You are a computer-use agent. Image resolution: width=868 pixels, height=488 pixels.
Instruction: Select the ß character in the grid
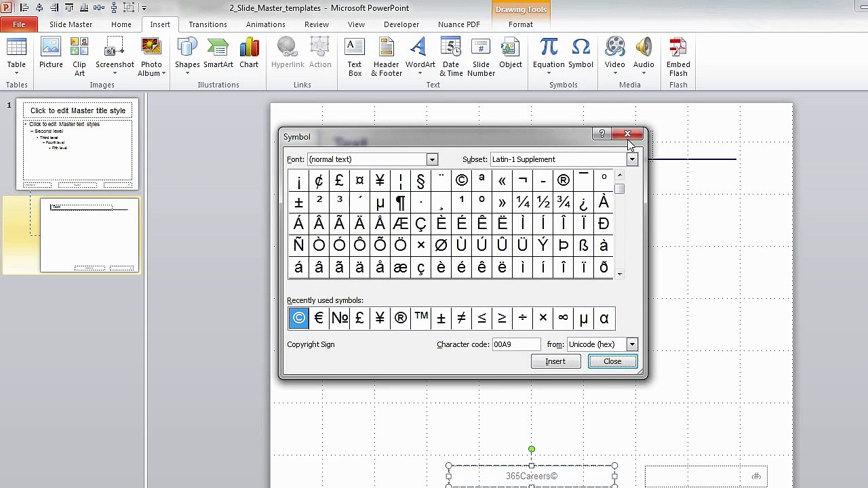click(583, 245)
